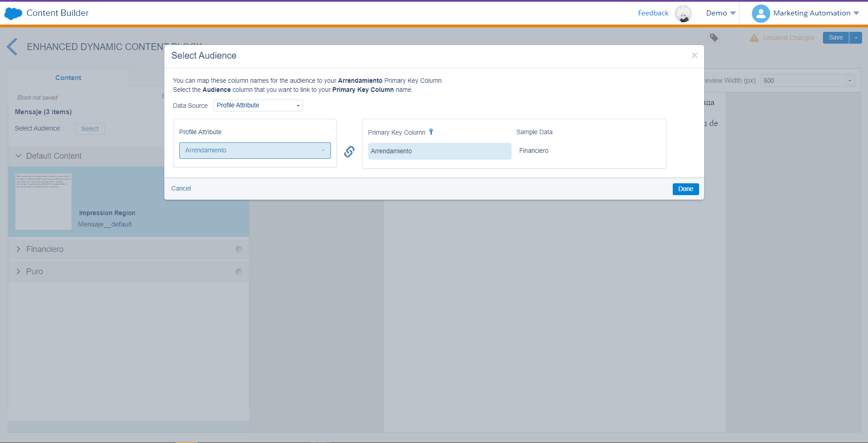Expand the Financiero section
Image resolution: width=868 pixels, height=443 pixels.
19,249
